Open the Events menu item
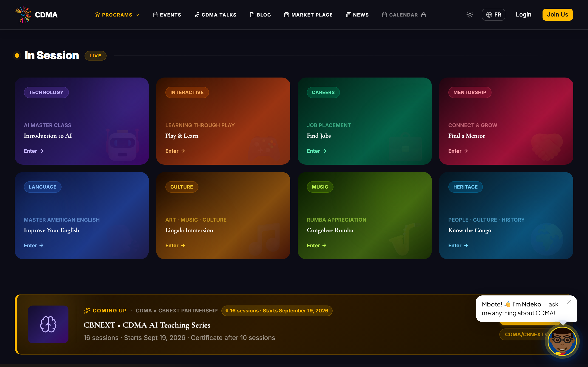The image size is (588, 367). [167, 15]
